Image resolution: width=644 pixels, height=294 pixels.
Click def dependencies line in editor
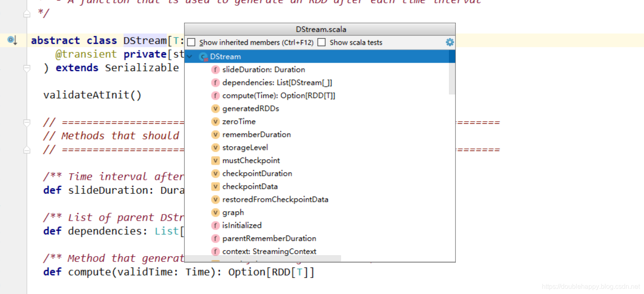[113, 231]
